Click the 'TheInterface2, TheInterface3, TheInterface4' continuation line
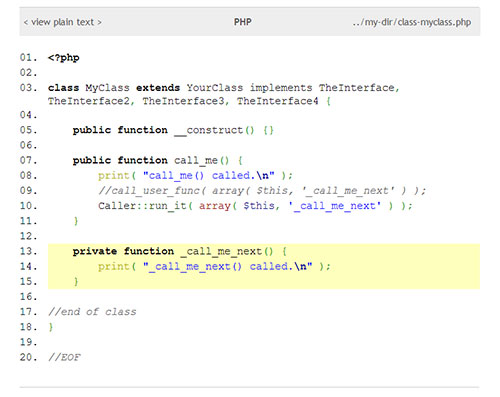 click(189, 101)
